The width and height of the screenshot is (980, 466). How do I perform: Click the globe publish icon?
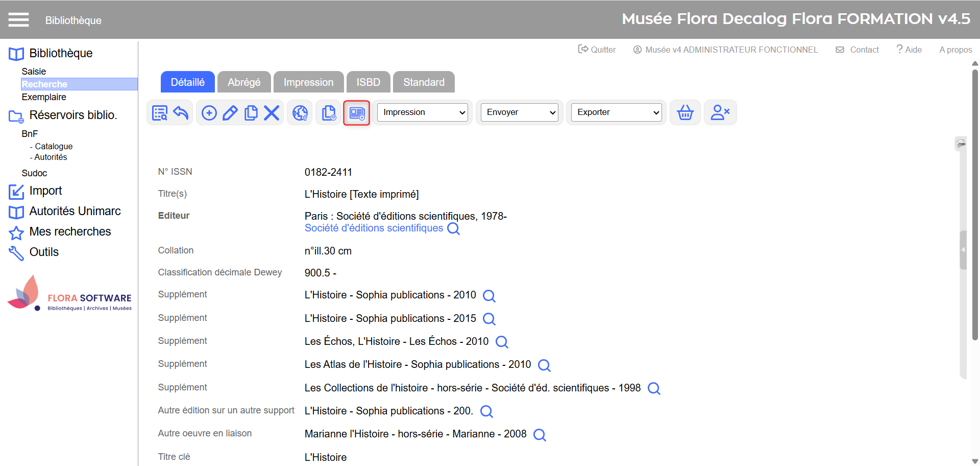pos(300,112)
